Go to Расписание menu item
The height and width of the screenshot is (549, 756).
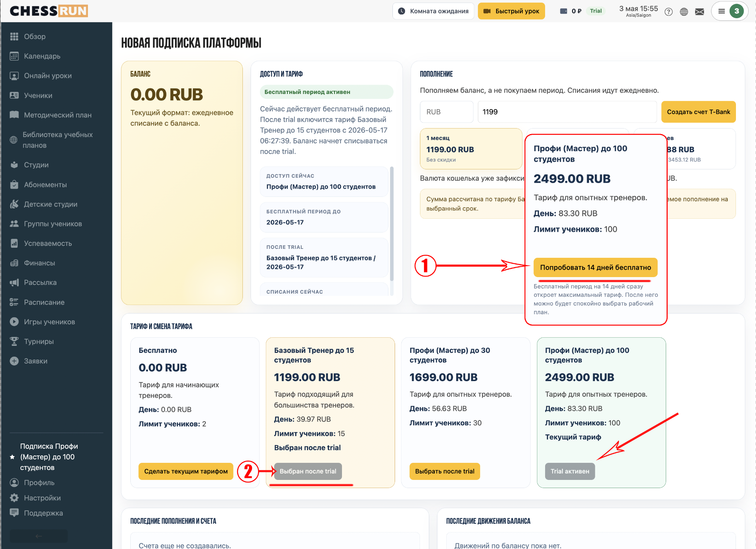44,302
